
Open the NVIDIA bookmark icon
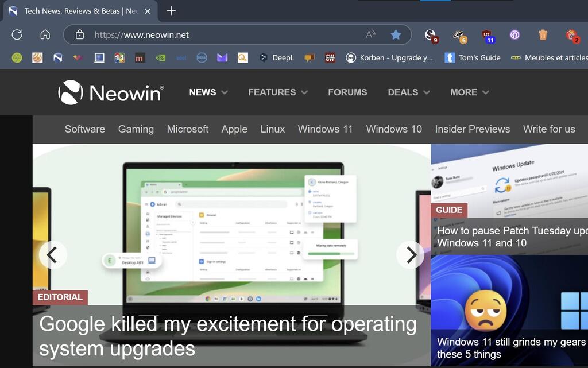coord(161,58)
